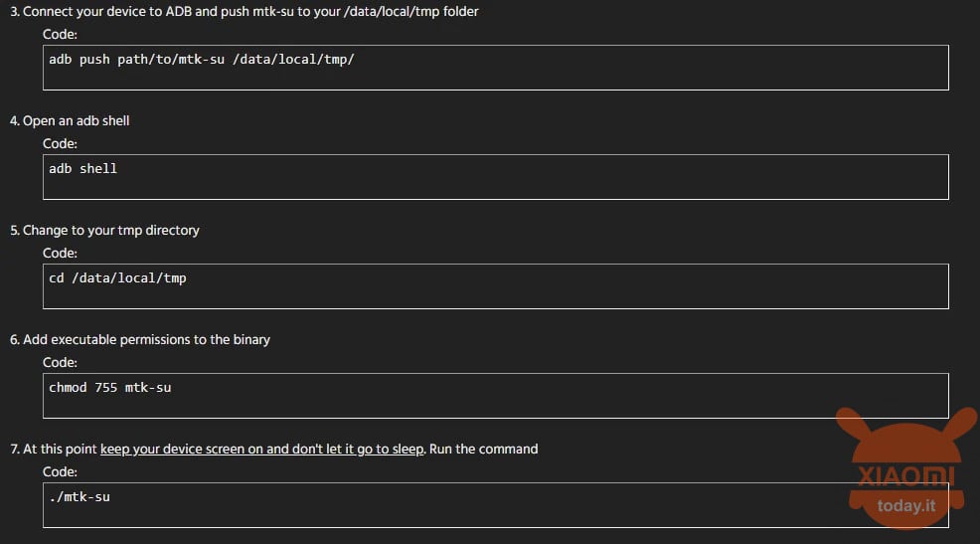
Task: Click the 'today.it' text in watermark
Action: pyautogui.click(x=906, y=505)
